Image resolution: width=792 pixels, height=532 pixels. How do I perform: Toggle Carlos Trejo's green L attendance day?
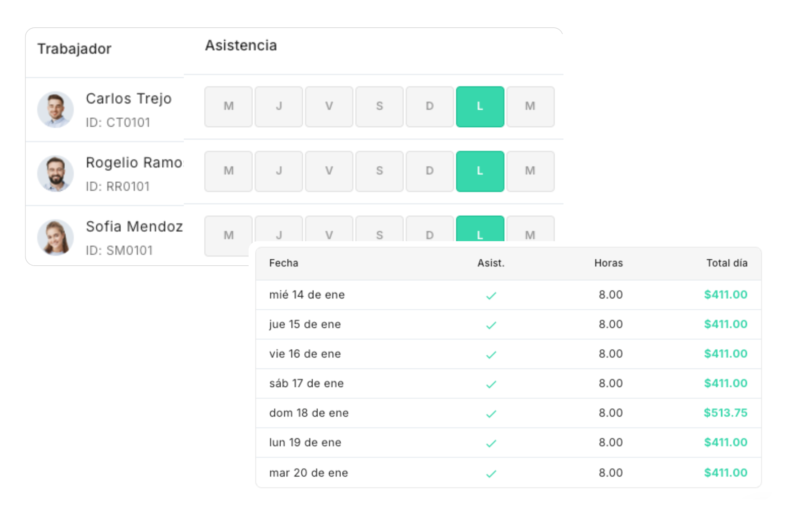point(480,106)
